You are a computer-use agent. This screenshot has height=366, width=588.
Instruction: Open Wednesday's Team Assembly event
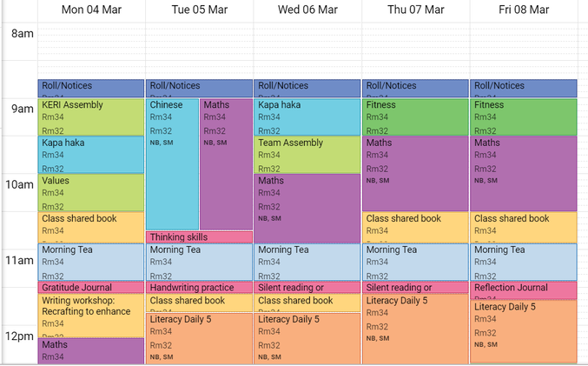[x=307, y=155]
